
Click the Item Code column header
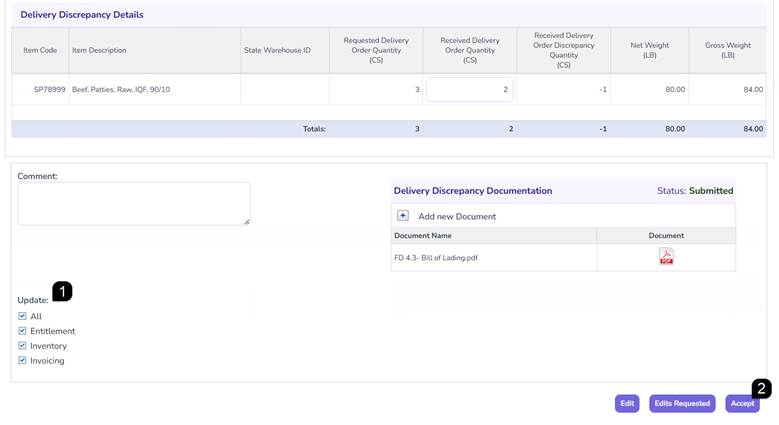40,50
